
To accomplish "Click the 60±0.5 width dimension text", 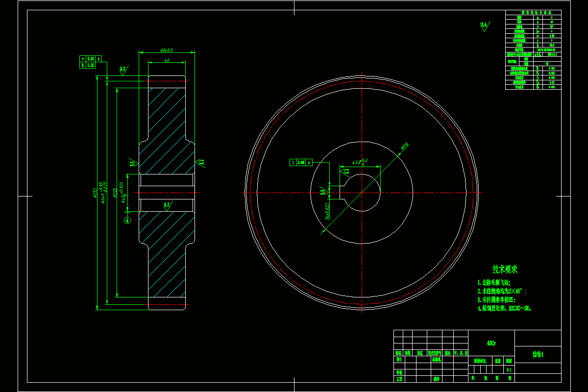I will [167, 50].
